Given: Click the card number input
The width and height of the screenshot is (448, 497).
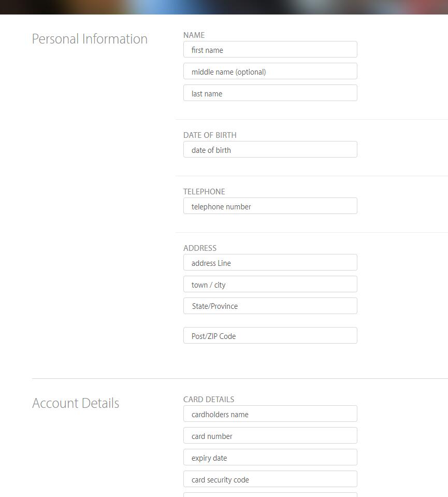Looking at the screenshot, I should 270,435.
